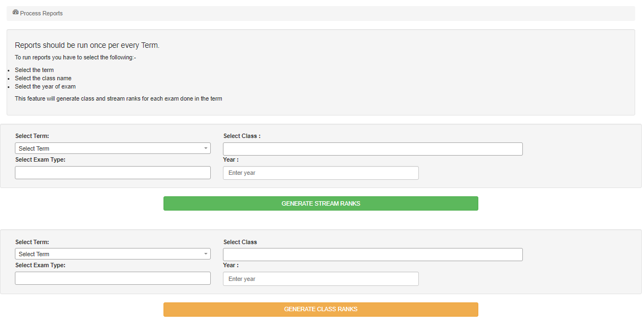Expand Select Term dropdown in class ranks form
This screenshot has height=320, width=644.
click(112, 254)
